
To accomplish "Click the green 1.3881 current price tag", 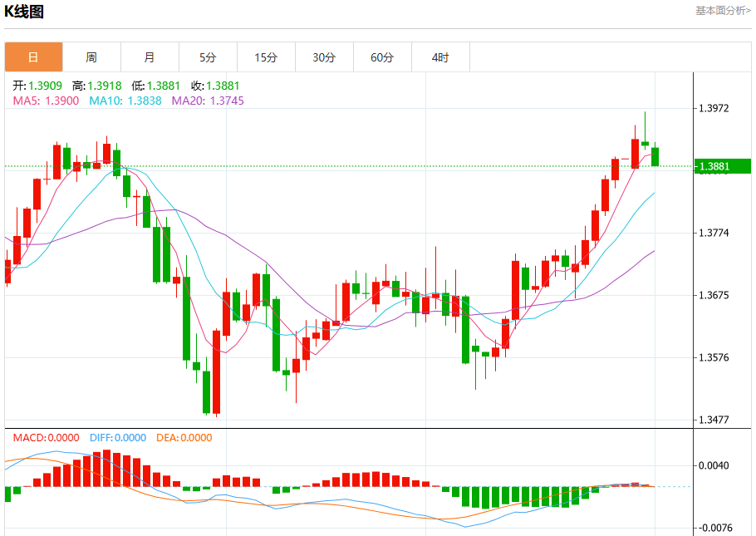I will coord(722,166).
